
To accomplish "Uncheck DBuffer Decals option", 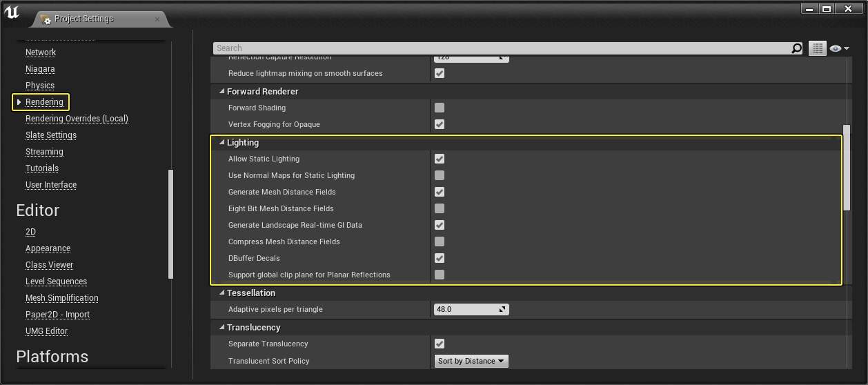I will 440,258.
